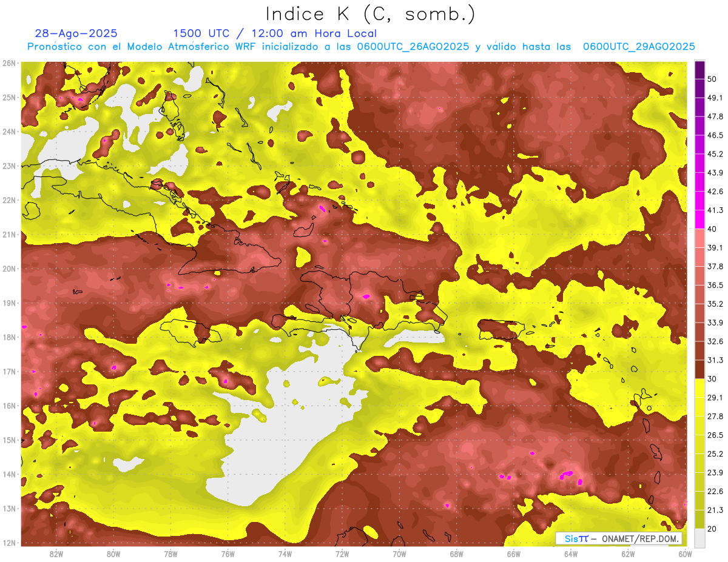Select the 66W longitude label
Viewport: 728px width, 562px height.
click(x=514, y=554)
